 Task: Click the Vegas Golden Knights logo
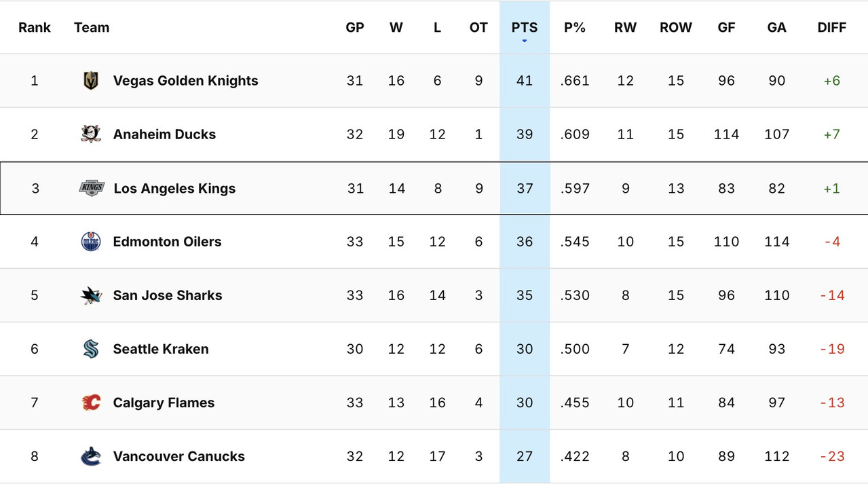coord(90,80)
